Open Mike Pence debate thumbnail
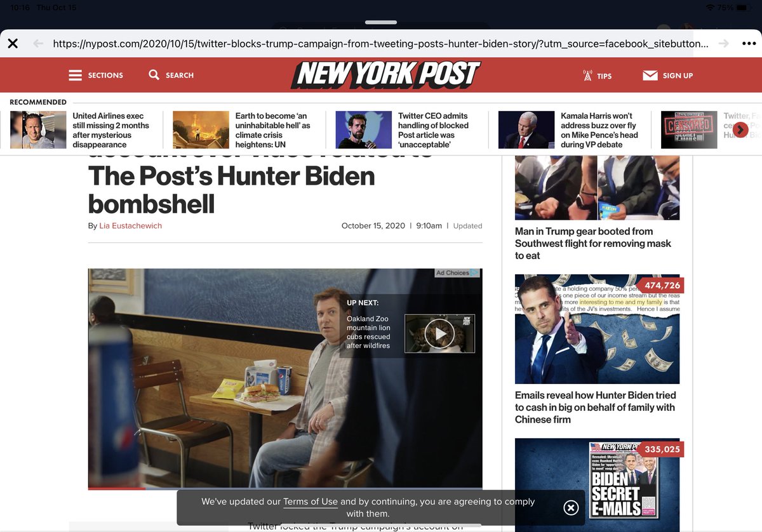This screenshot has height=532, width=762. 526,130
